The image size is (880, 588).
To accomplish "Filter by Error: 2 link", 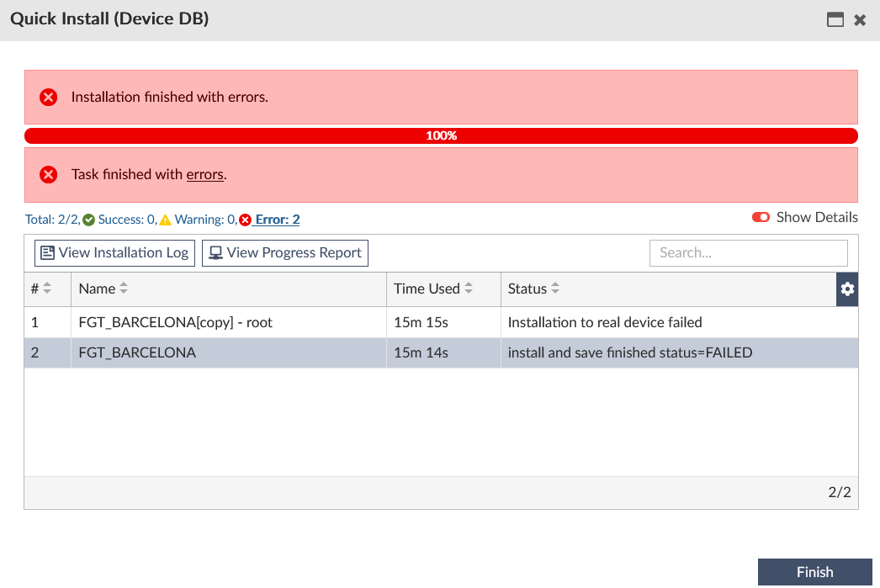I will [x=277, y=220].
